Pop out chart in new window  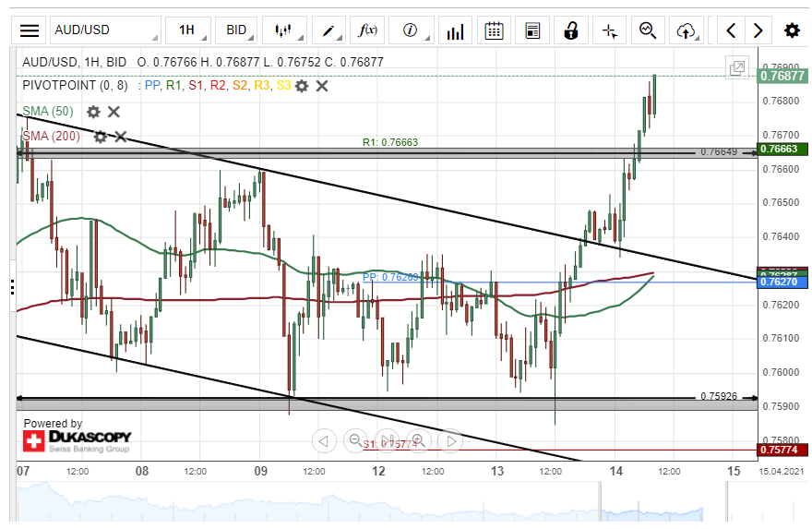[x=737, y=67]
